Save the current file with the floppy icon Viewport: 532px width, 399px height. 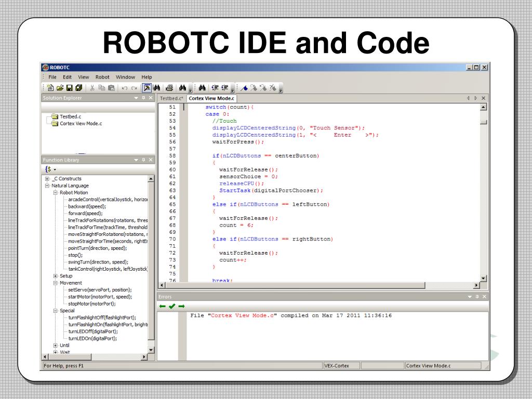pyautogui.click(x=69, y=88)
